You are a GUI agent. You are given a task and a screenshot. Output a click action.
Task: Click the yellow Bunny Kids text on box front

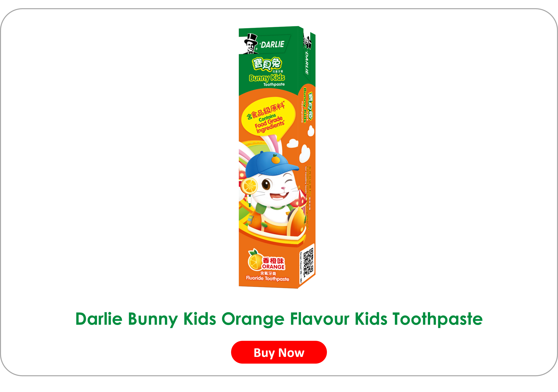pos(267,78)
